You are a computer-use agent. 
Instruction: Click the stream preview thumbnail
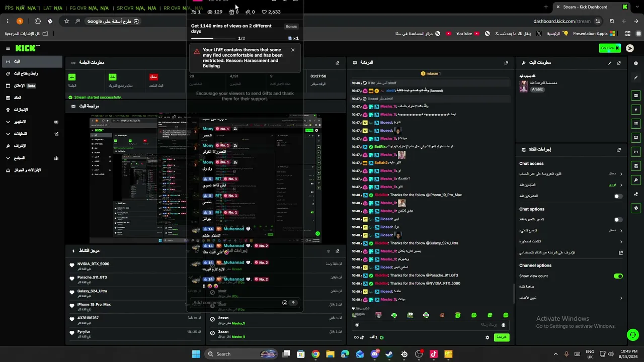point(205,178)
